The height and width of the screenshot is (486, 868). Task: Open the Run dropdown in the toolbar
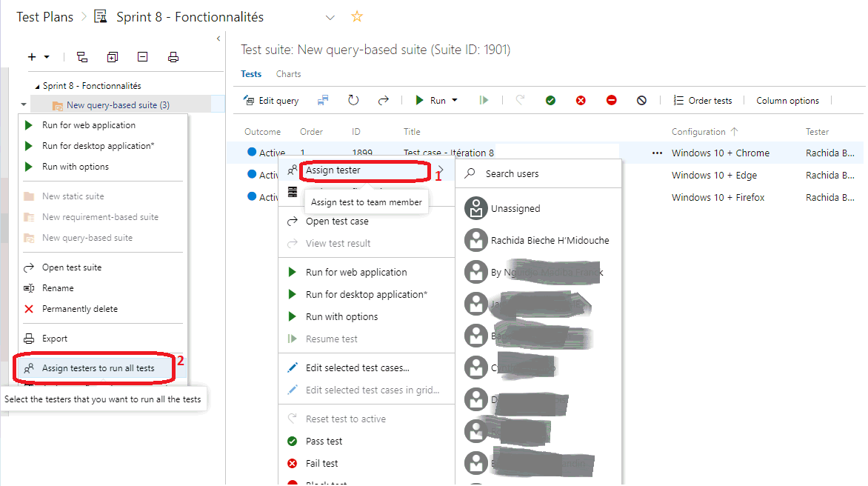(454, 100)
